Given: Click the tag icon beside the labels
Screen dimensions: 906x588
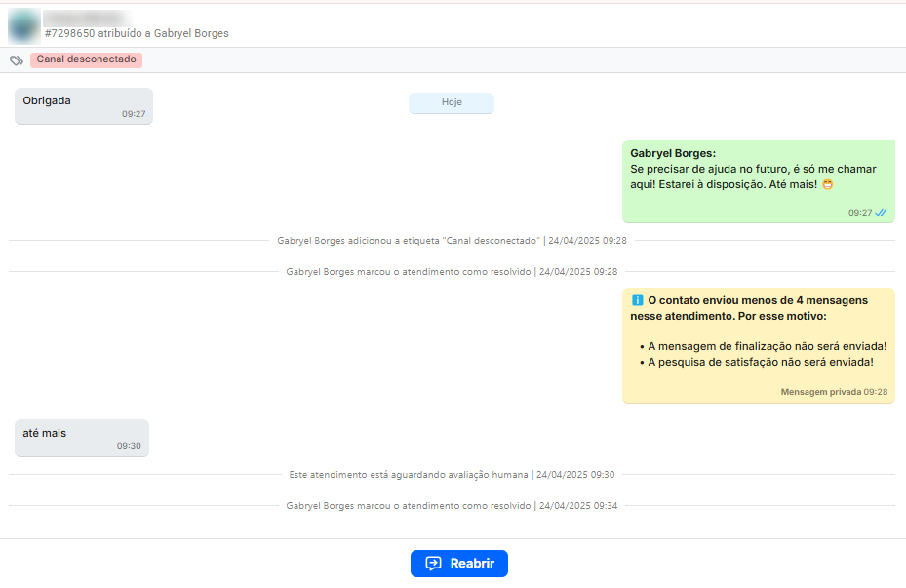Looking at the screenshot, I should tap(17, 60).
